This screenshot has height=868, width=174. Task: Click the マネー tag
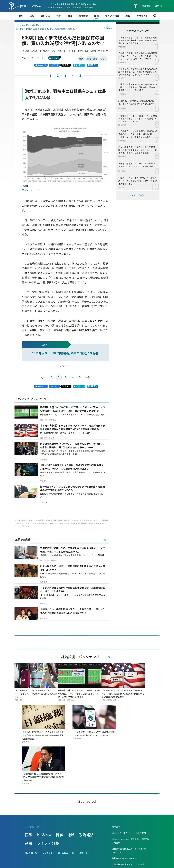[103, 59]
